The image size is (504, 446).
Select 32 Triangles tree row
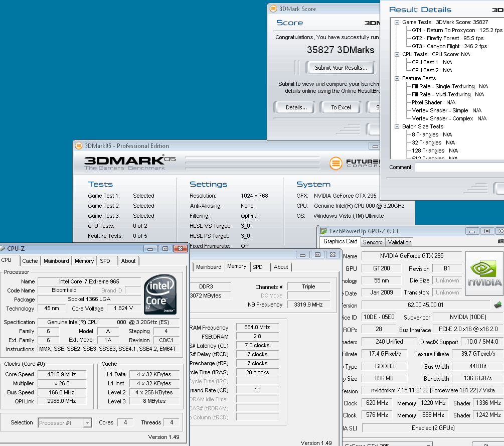click(x=433, y=143)
